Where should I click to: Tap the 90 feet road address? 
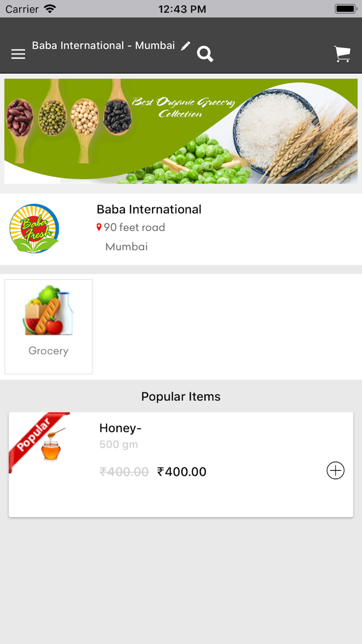(x=134, y=227)
